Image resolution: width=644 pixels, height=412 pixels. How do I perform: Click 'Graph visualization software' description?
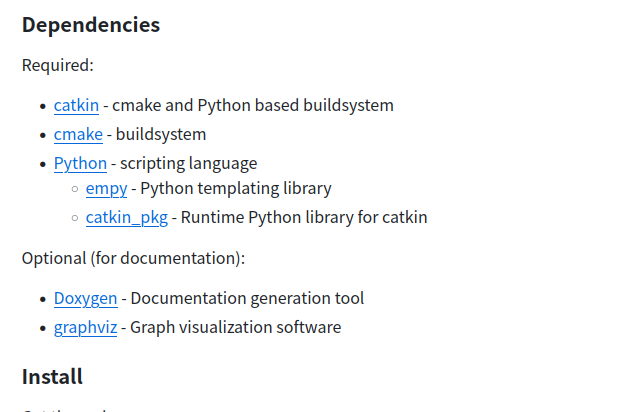(x=236, y=328)
